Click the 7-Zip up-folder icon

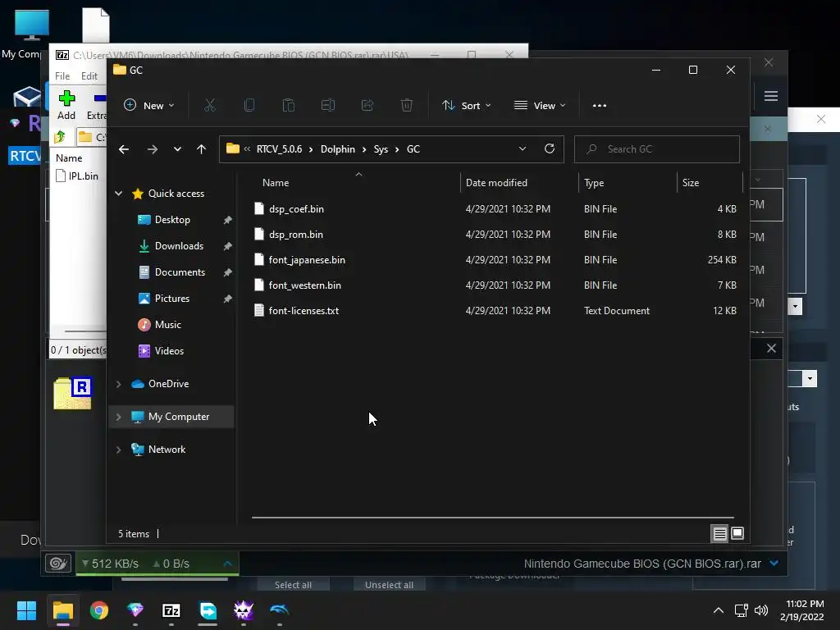59,137
